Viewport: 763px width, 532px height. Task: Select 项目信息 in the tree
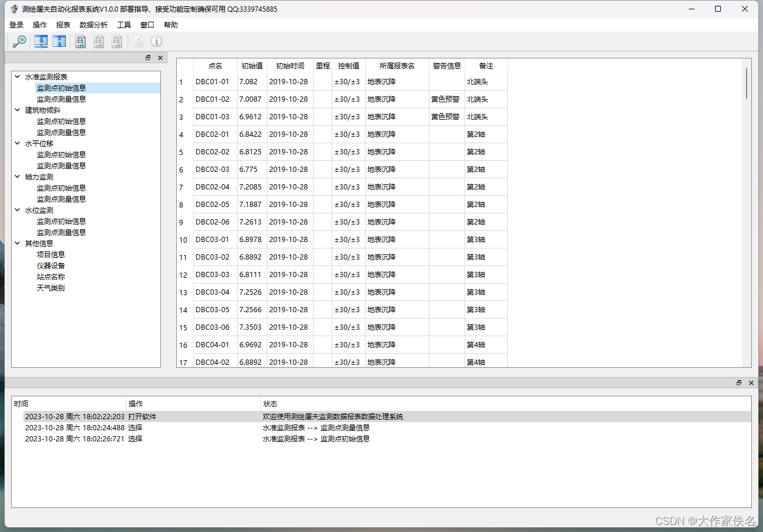(x=51, y=255)
